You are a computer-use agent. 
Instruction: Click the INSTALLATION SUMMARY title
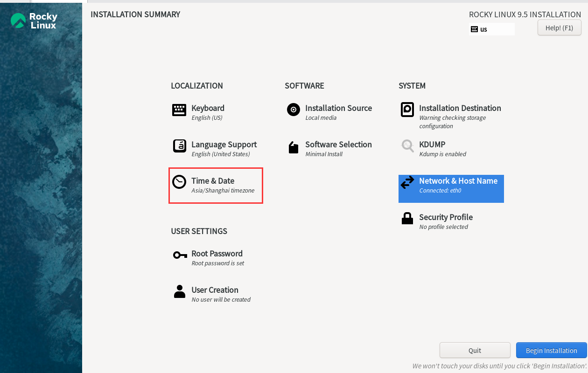[135, 14]
